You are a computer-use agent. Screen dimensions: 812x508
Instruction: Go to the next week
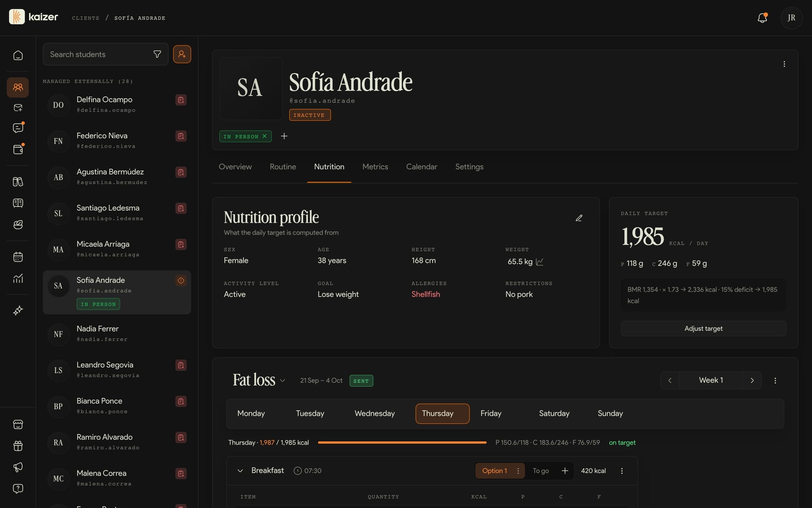click(752, 380)
